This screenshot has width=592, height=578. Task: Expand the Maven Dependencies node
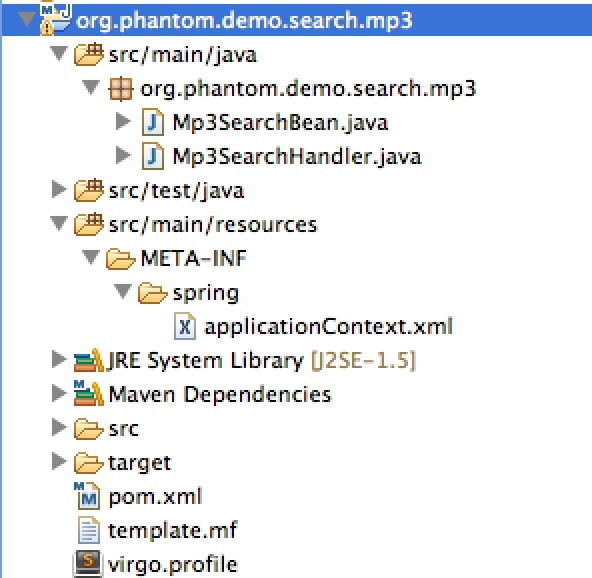[x=59, y=393]
